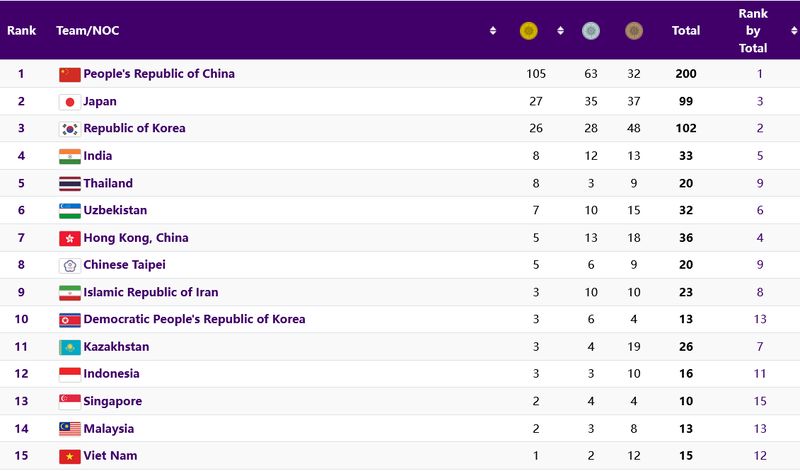
Task: Click the Rank by Total header
Action: tap(753, 31)
